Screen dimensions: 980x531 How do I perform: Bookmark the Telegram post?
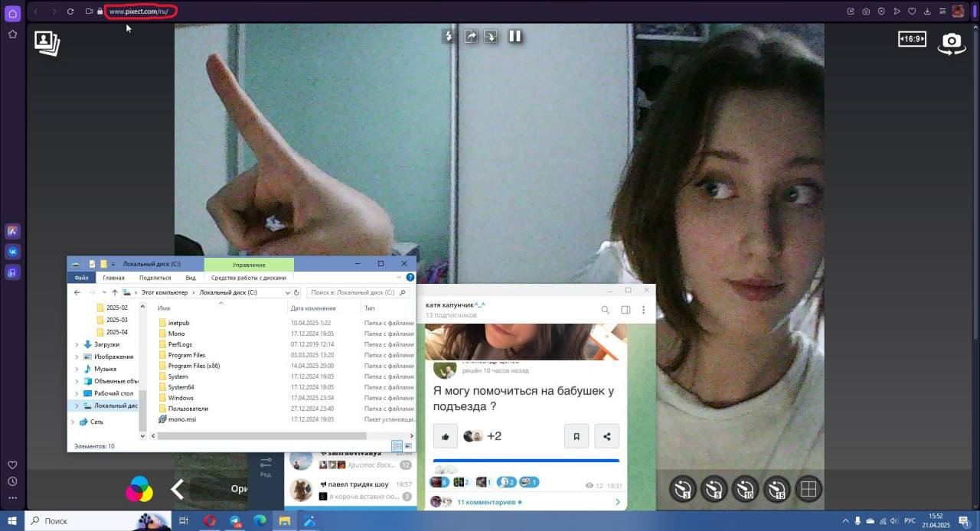[577, 436]
